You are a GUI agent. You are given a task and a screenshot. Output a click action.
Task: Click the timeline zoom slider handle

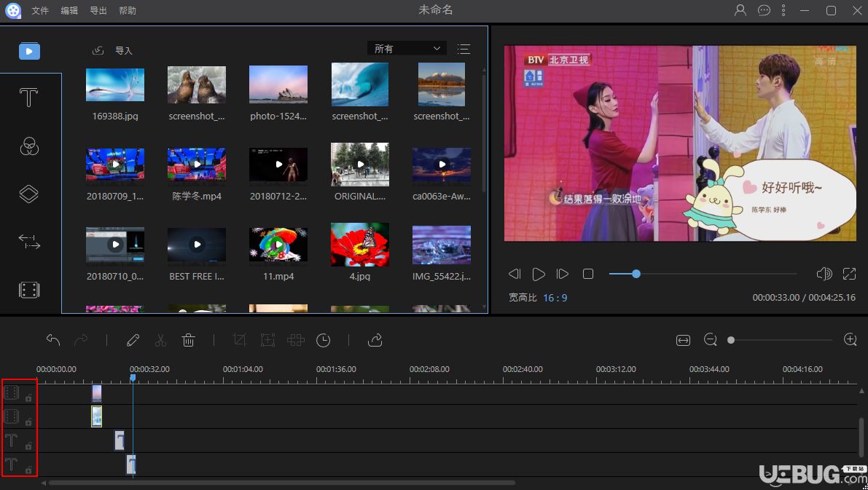click(x=731, y=340)
